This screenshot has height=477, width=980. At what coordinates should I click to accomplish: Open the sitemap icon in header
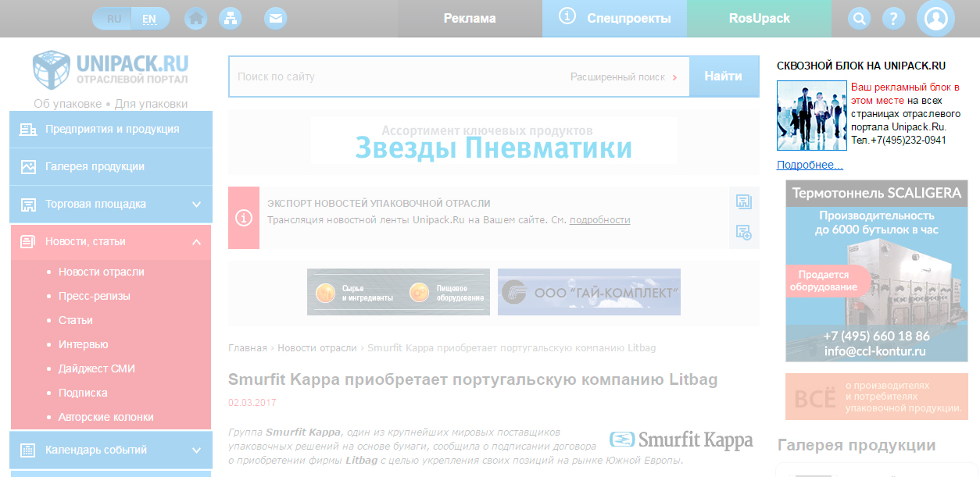pos(230,19)
